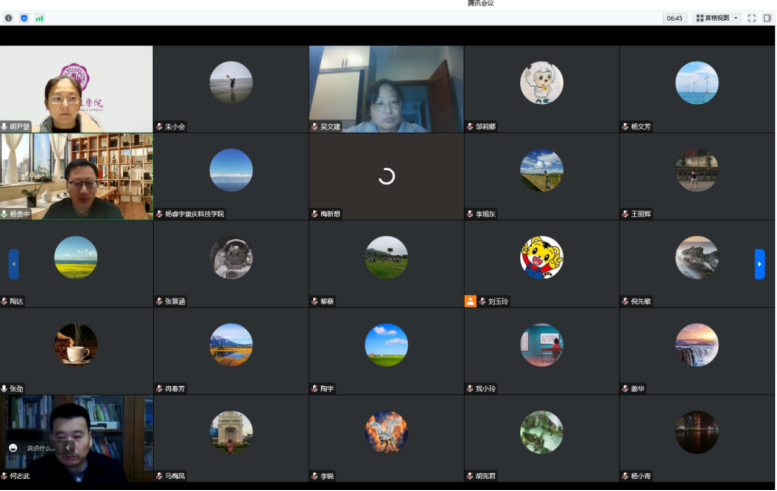
Task: Click the muted mic icon beside 杨文芳
Action: click(625, 127)
